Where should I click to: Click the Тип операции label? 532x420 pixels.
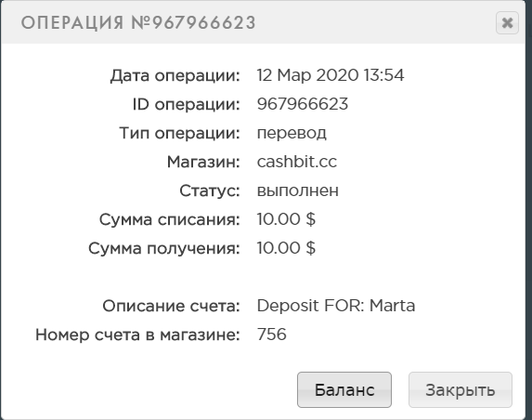coord(179,133)
